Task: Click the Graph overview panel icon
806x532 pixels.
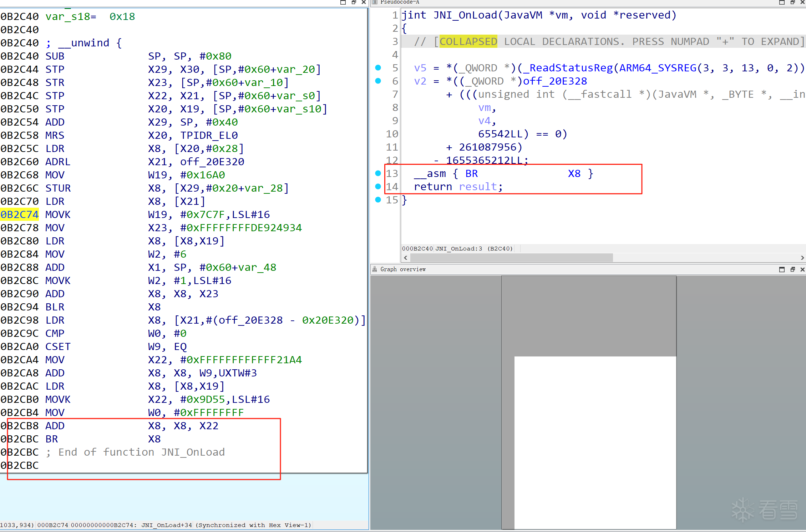Action: [375, 269]
